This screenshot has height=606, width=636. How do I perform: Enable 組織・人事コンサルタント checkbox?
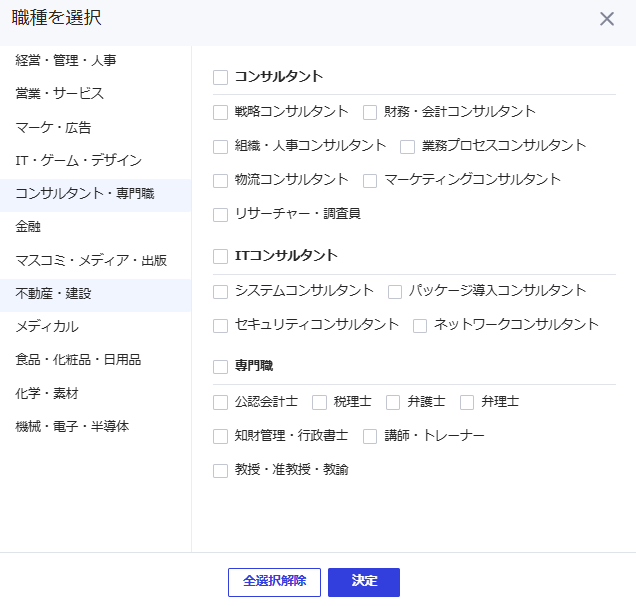pos(220,146)
